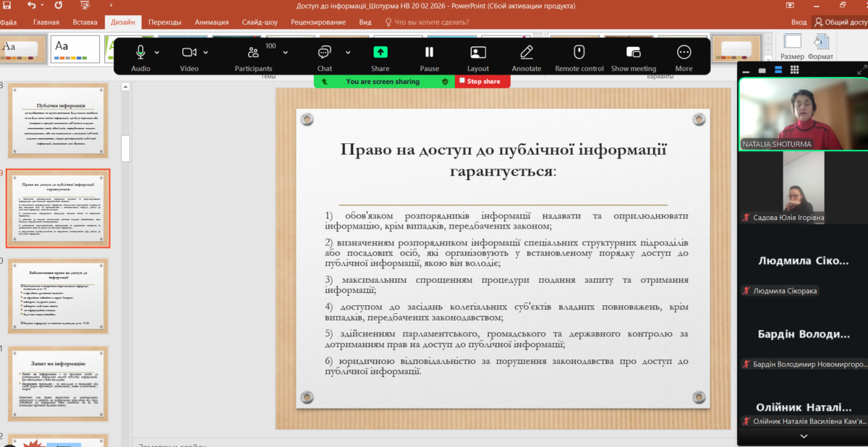Expand audio options arrow next to microphone

pyautogui.click(x=158, y=52)
